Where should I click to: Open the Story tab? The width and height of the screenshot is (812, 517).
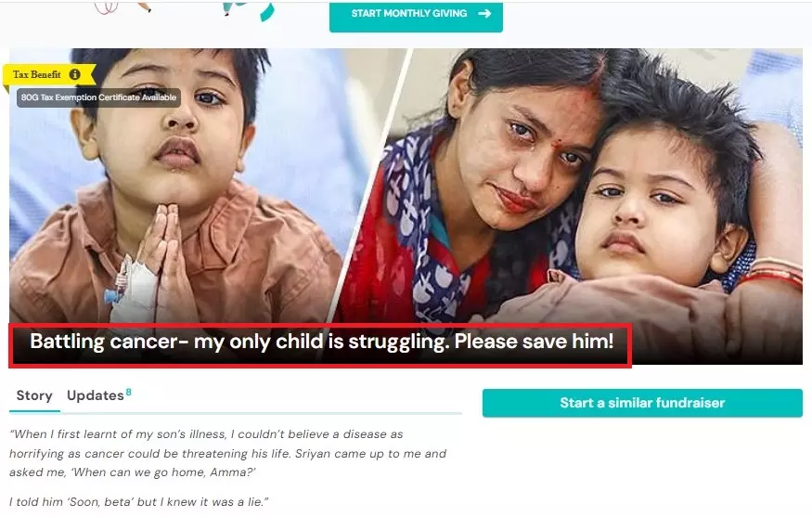pos(34,395)
